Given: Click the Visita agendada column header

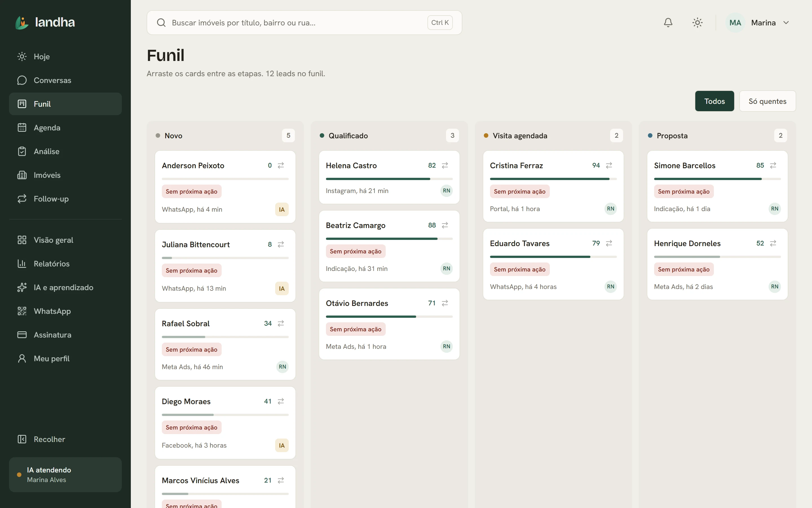Looking at the screenshot, I should [x=553, y=135].
